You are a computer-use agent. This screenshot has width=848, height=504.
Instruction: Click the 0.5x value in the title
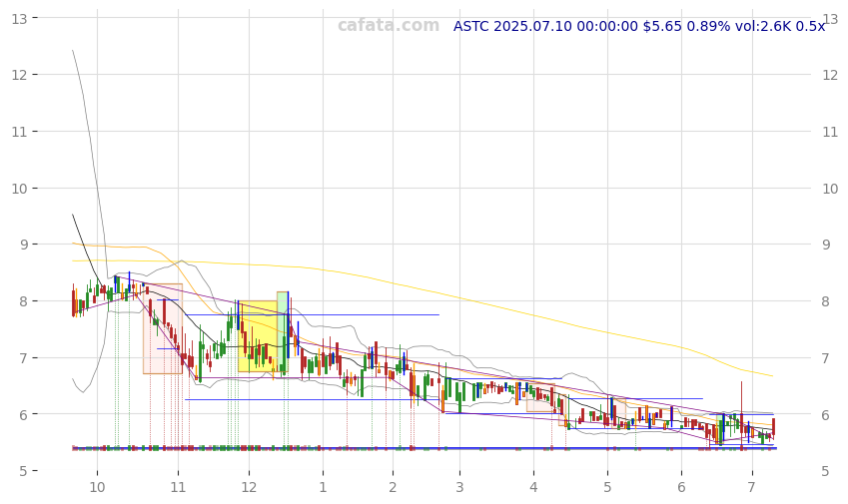[810, 26]
